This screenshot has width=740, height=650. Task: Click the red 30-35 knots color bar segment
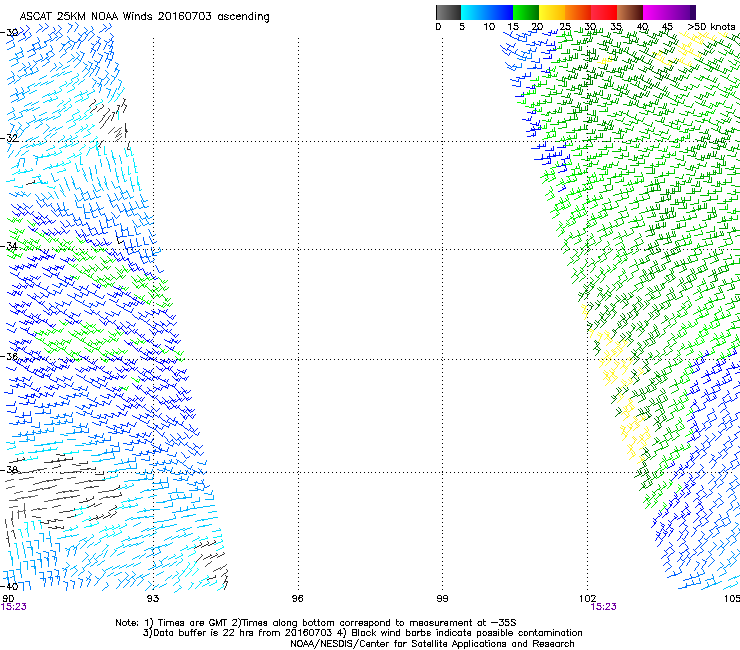tap(604, 12)
